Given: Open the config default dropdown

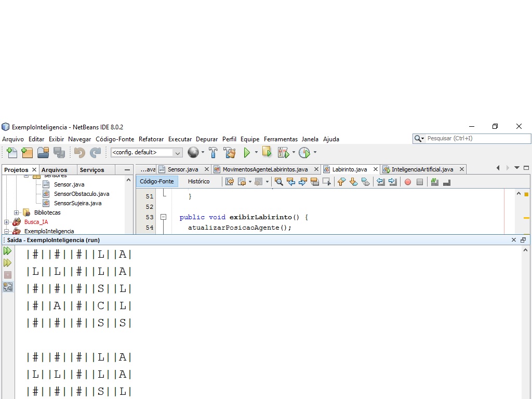Looking at the screenshot, I should coord(147,153).
